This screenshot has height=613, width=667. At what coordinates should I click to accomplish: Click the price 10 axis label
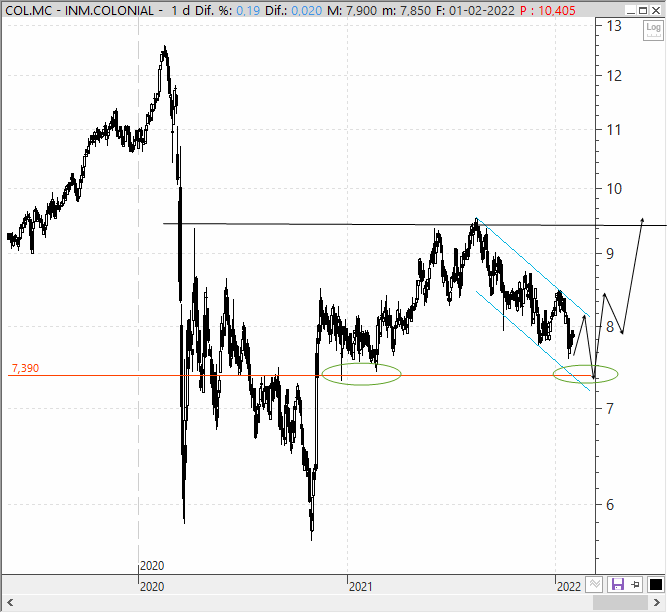click(614, 188)
